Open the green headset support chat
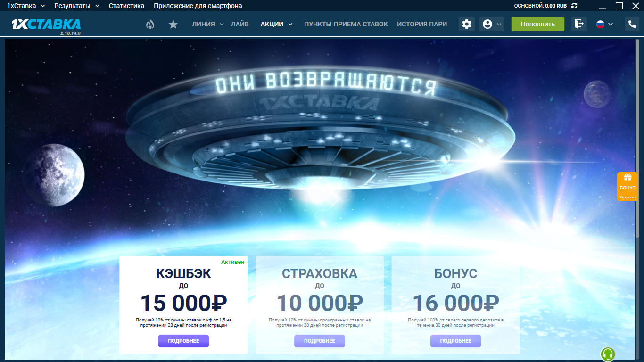This screenshot has height=362, width=644. click(608, 354)
